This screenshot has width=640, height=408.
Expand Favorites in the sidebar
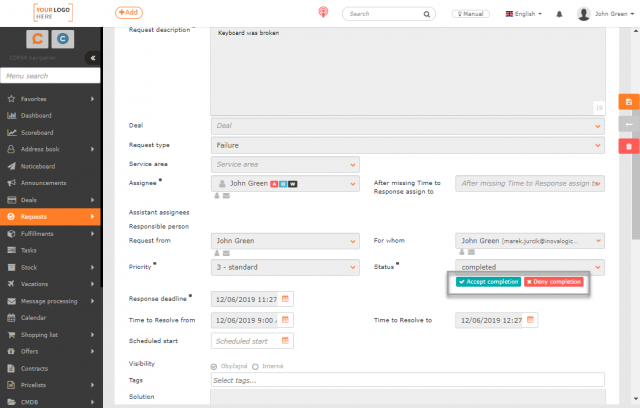click(51, 99)
